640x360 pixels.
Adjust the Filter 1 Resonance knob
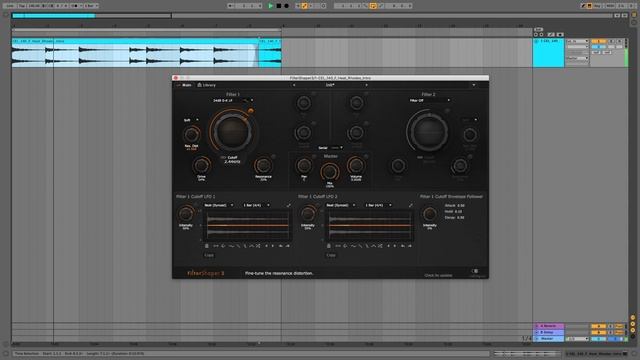point(263,166)
